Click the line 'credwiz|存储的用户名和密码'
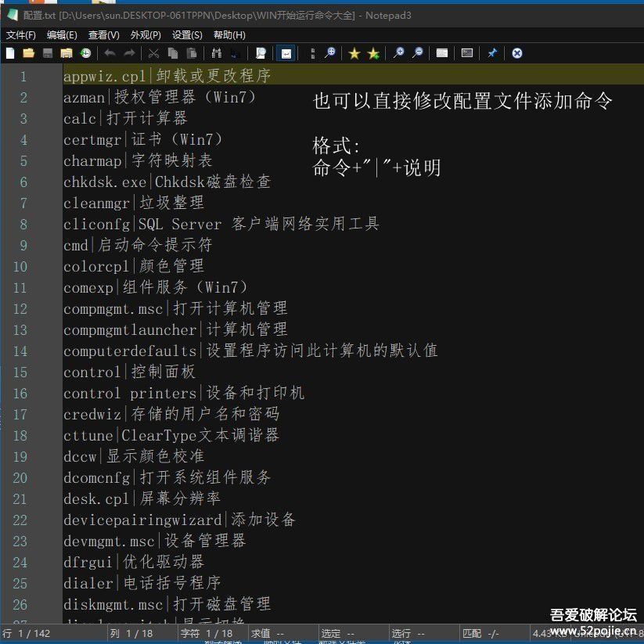The image size is (644, 644). click(x=171, y=415)
